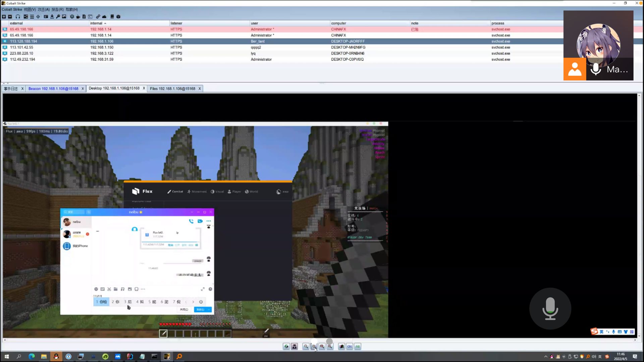Viewport: 644px width, 362px height.
Task: Click the chain link host-file icon
Action: [98, 16]
